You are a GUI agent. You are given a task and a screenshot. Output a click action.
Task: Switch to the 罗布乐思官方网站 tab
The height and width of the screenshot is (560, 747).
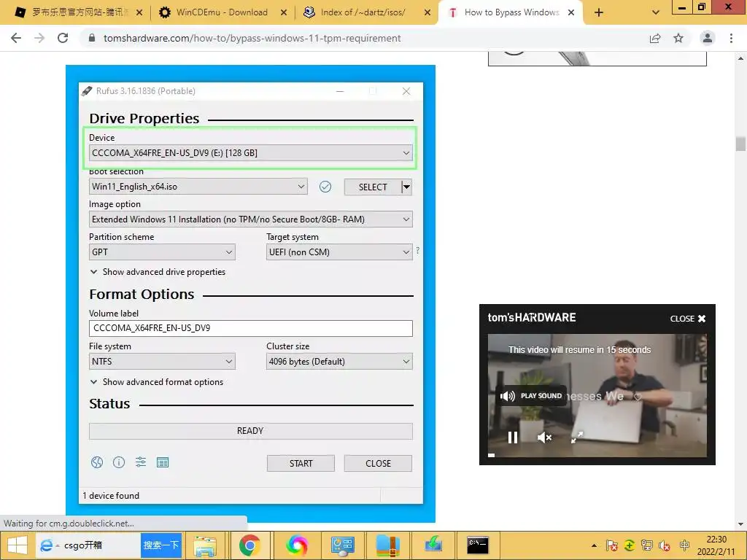coord(79,12)
